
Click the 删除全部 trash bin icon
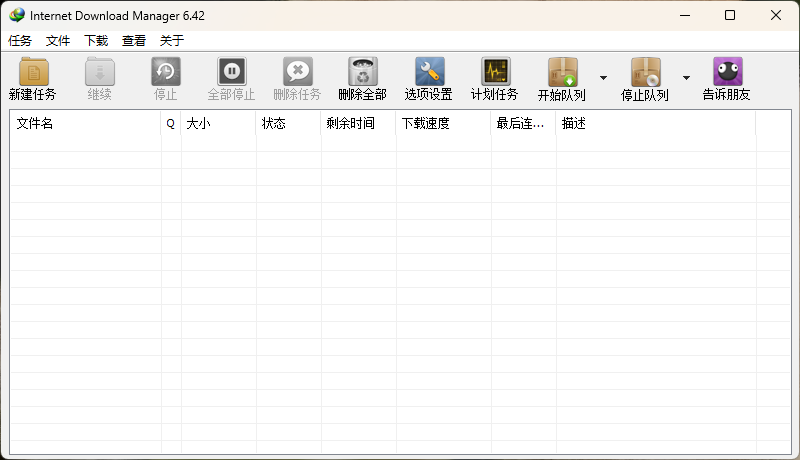(x=362, y=72)
